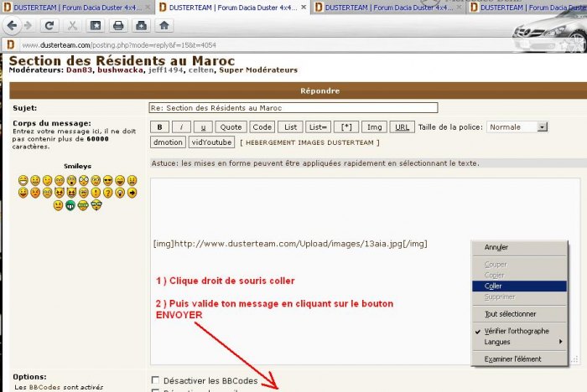Insert a link with the URL button
This screenshot has width=587, height=392.
pyautogui.click(x=402, y=127)
